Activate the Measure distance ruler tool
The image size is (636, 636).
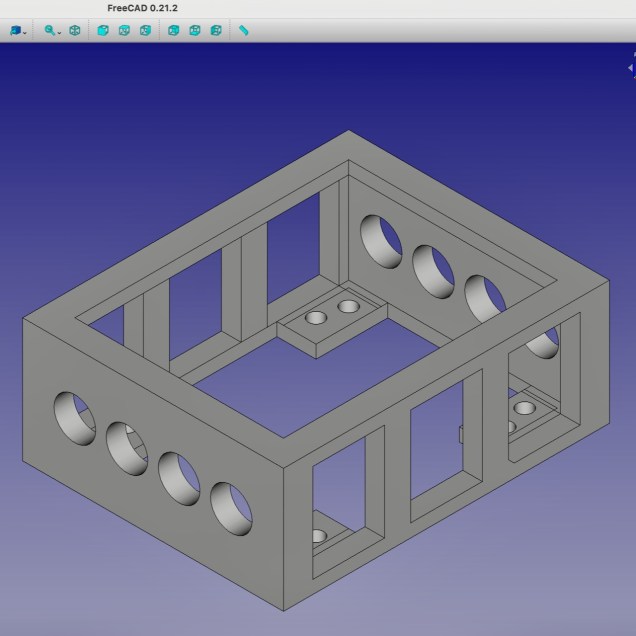[244, 31]
